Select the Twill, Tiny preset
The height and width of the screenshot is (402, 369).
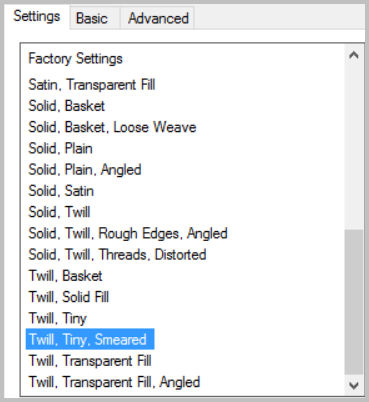point(58,318)
